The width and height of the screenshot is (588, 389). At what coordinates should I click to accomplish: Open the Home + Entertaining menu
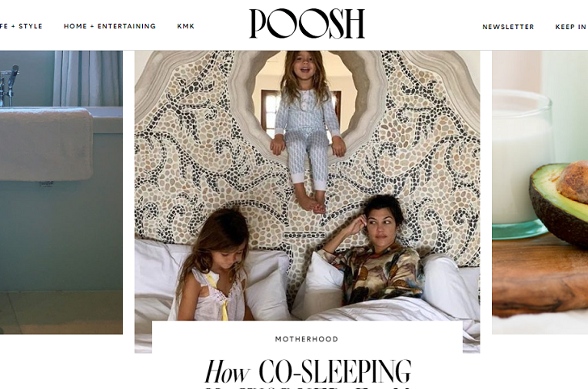coord(110,27)
